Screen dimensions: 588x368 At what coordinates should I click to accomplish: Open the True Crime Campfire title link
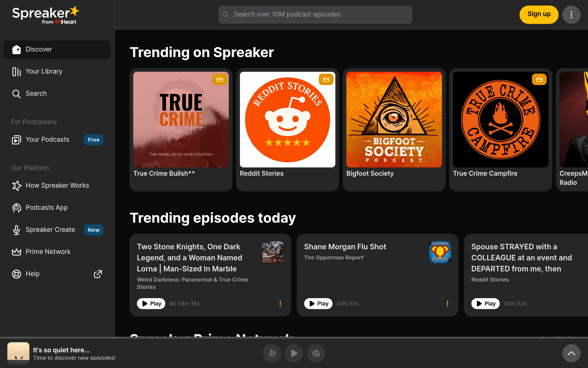[x=485, y=173]
